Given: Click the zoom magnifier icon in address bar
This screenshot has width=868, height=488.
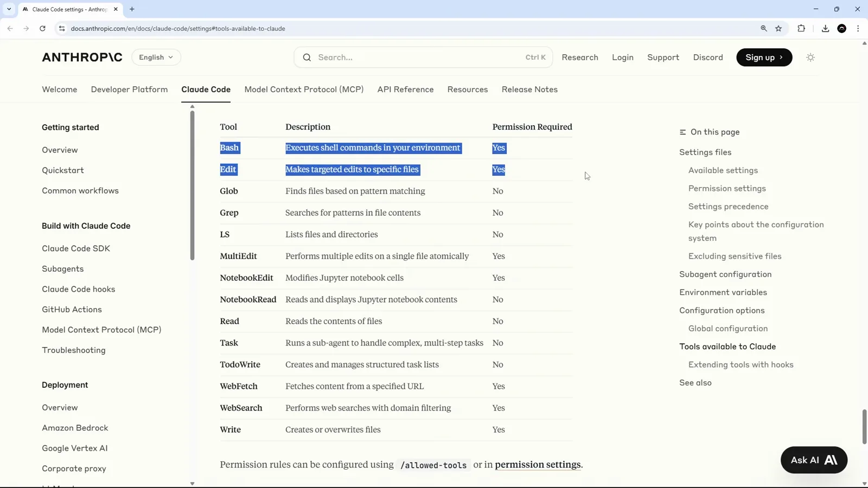Looking at the screenshot, I should coord(764,28).
